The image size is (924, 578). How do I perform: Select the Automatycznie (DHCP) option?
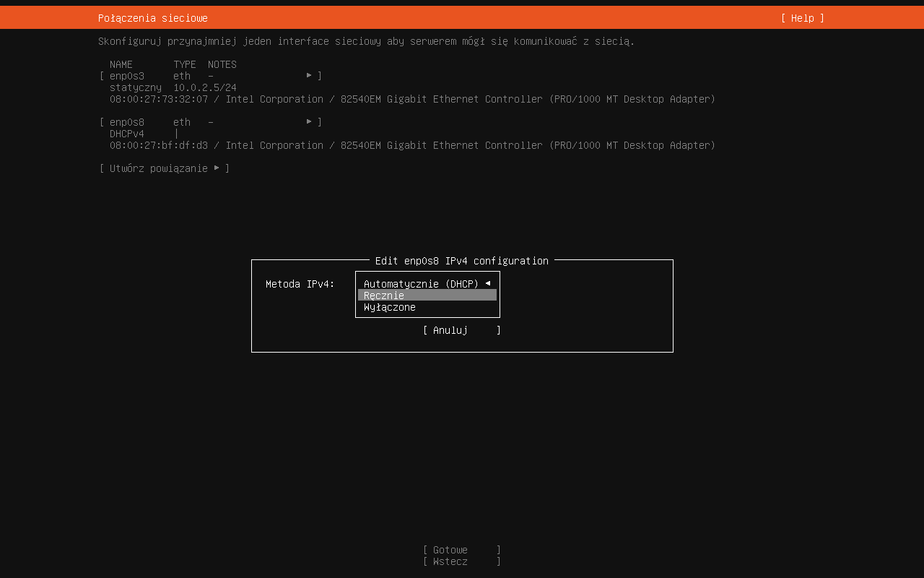[x=427, y=284]
